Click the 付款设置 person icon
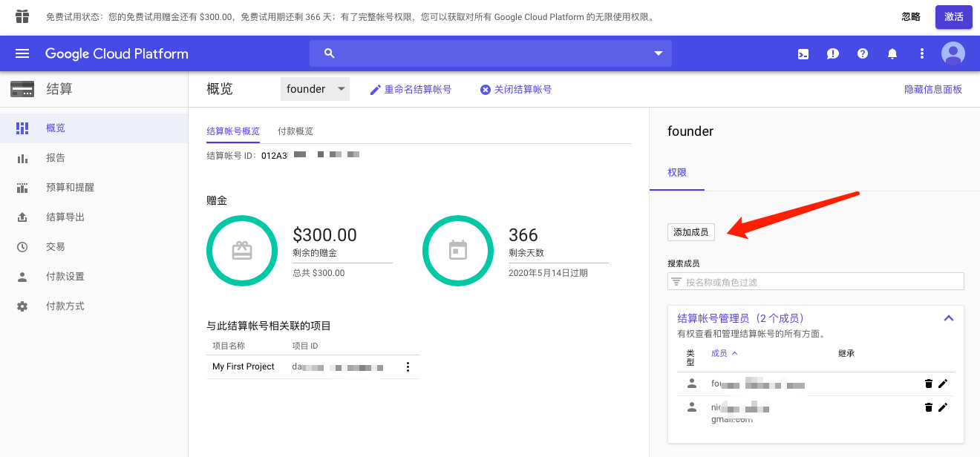The width and height of the screenshot is (980, 457). coord(22,277)
